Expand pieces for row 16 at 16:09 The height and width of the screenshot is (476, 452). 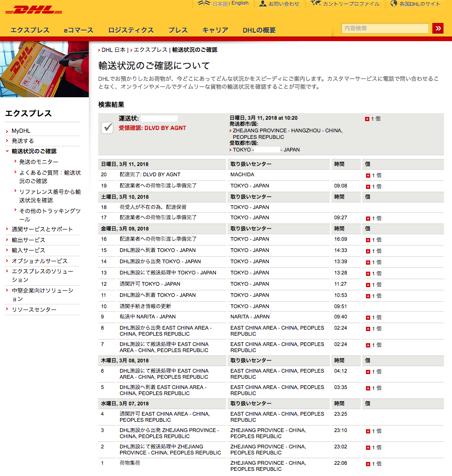point(368,240)
